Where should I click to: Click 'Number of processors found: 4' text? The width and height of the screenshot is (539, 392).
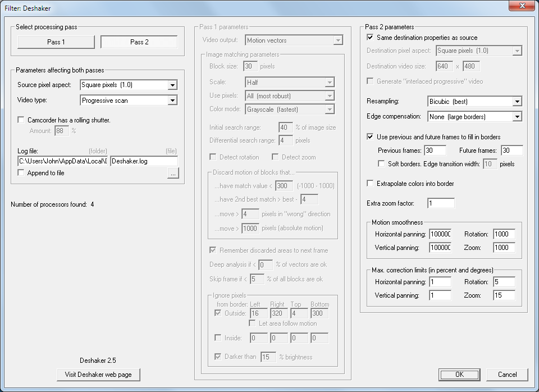click(x=52, y=204)
